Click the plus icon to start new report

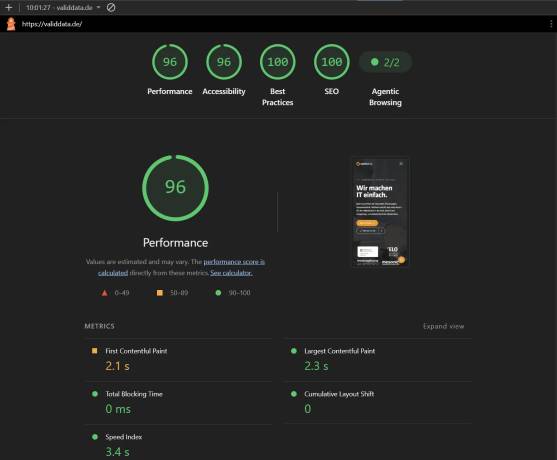(x=9, y=7)
